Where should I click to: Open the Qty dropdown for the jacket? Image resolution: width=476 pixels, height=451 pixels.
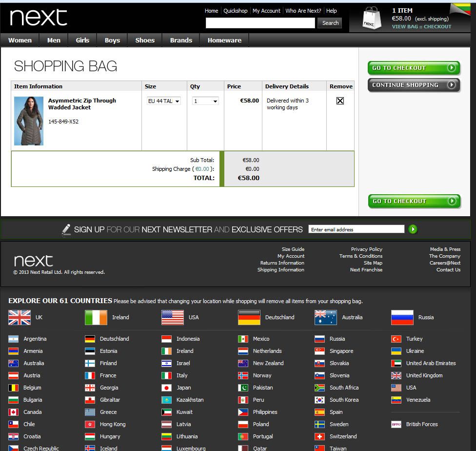[205, 101]
